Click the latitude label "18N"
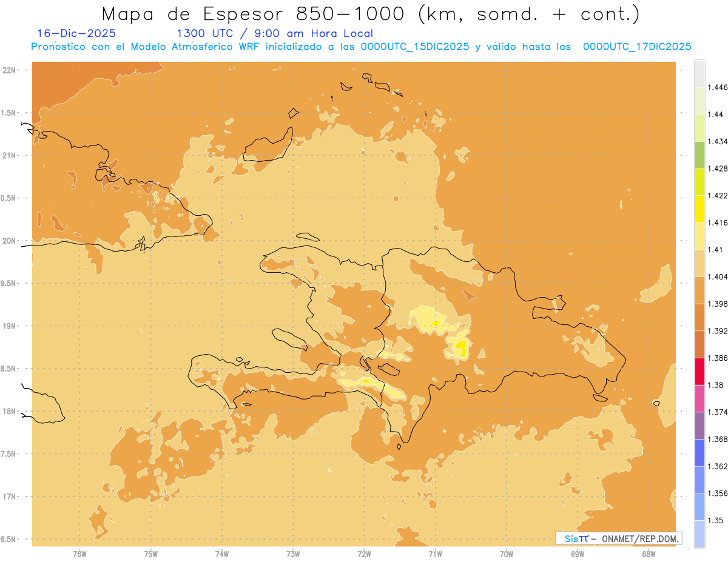Screen dimensions: 728x562 click(10, 411)
